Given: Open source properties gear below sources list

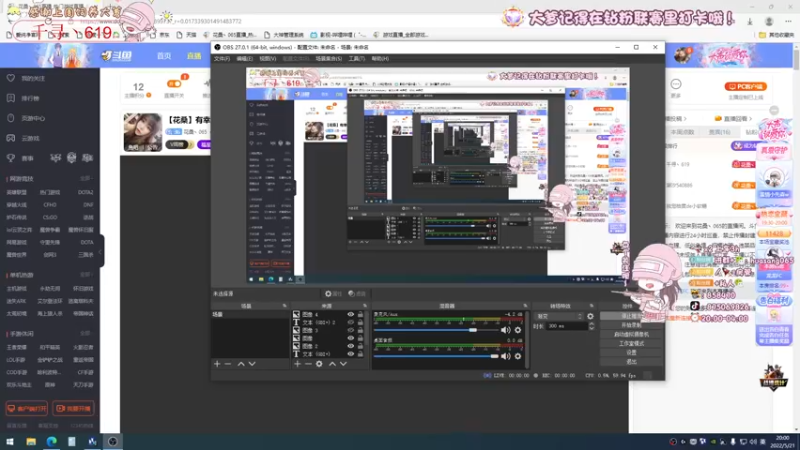Looking at the screenshot, I should click(x=319, y=364).
